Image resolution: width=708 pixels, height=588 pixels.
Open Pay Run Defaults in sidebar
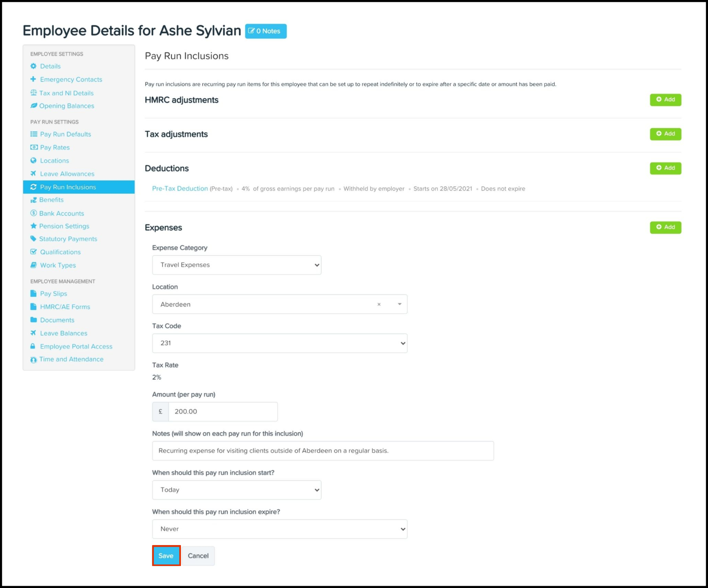pos(65,134)
